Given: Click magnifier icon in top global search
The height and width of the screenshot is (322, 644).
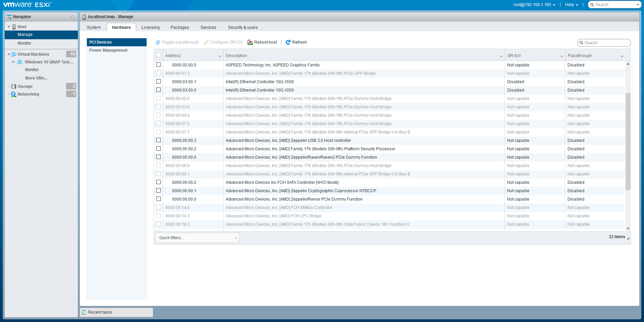Looking at the screenshot, I should tap(592, 5).
